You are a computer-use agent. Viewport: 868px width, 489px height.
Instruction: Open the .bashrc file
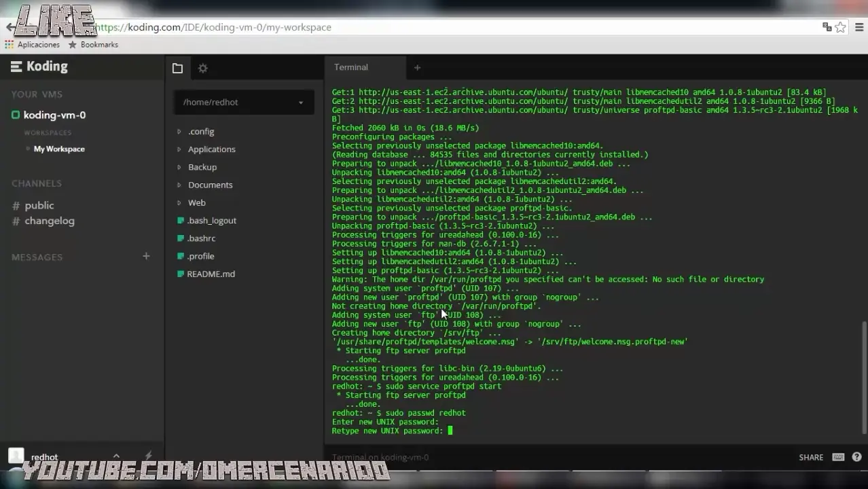(x=202, y=238)
